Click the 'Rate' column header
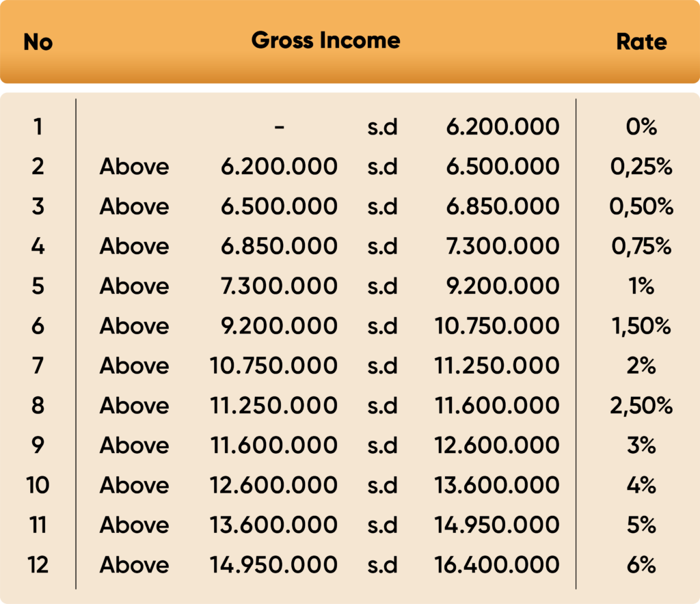The image size is (700, 604). point(641,42)
